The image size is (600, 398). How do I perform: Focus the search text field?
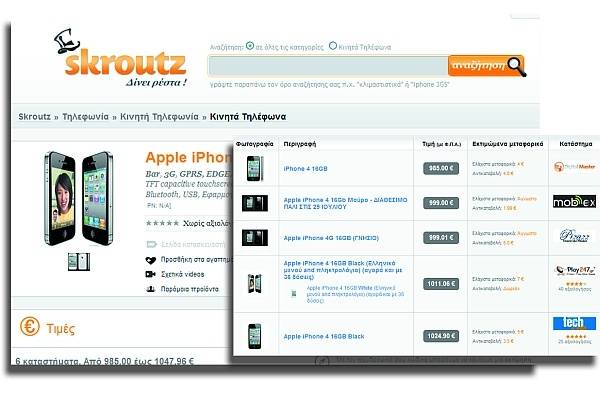(x=328, y=66)
